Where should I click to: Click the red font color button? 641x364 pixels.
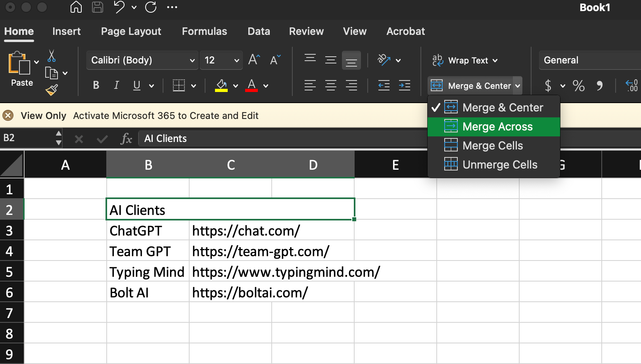(251, 85)
